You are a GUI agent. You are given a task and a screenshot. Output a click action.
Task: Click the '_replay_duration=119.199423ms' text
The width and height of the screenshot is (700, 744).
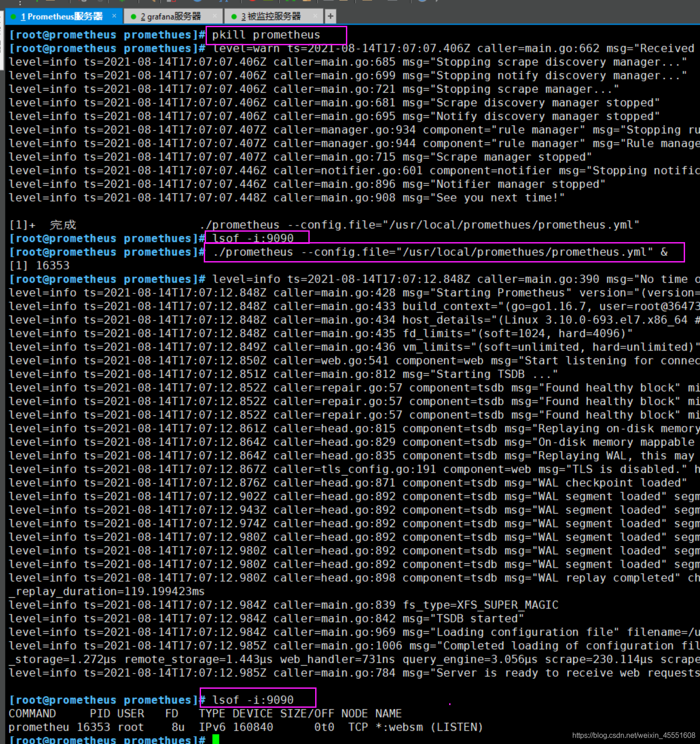107,591
